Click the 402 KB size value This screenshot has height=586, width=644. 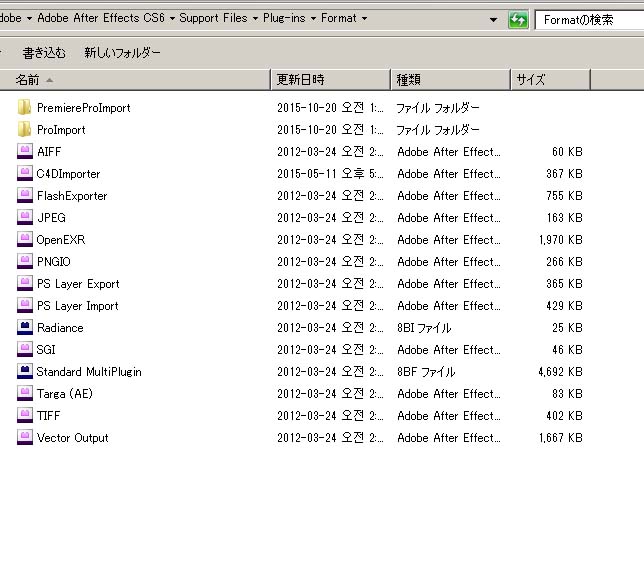click(x=564, y=416)
